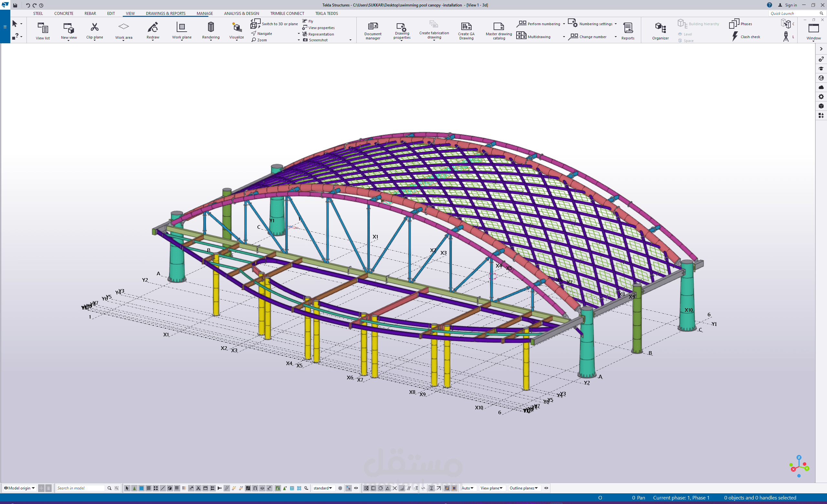Toggle the eye icon beside the standard filter
The image size is (827, 504).
click(x=356, y=488)
